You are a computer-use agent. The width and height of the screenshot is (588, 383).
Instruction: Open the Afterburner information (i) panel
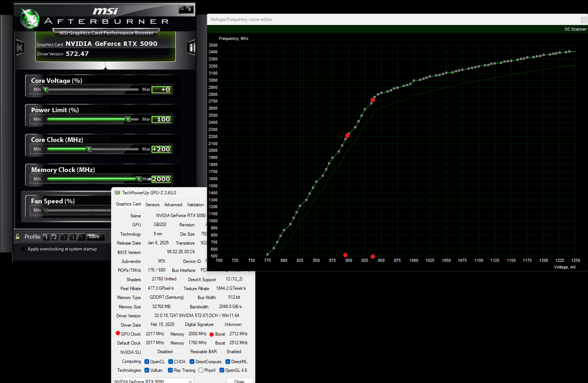pyautogui.click(x=191, y=47)
